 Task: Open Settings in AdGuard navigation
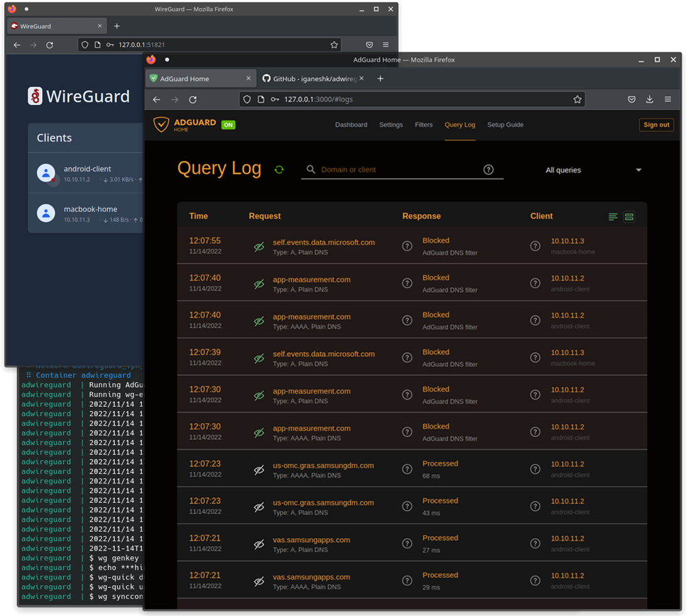pyautogui.click(x=391, y=124)
